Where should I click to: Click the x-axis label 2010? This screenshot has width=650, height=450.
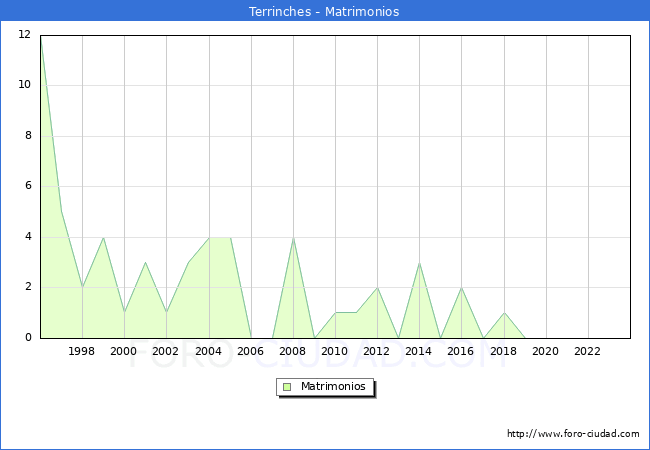point(335,351)
